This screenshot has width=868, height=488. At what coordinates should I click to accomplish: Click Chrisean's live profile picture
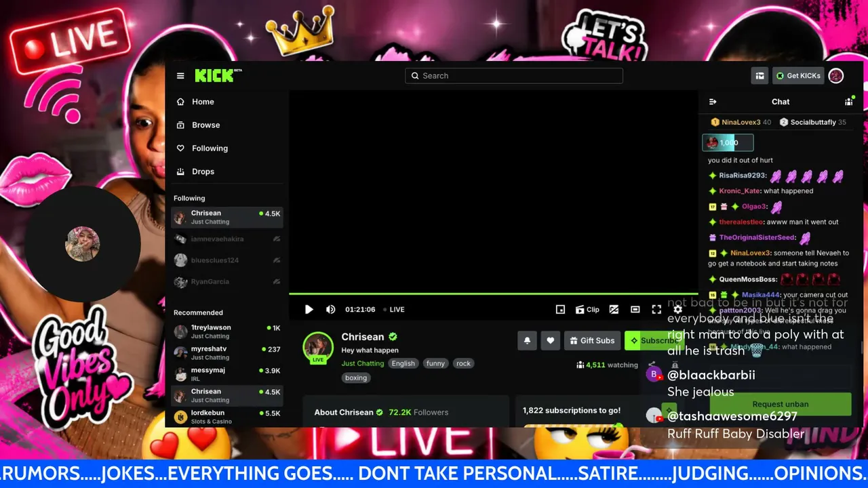pos(318,347)
